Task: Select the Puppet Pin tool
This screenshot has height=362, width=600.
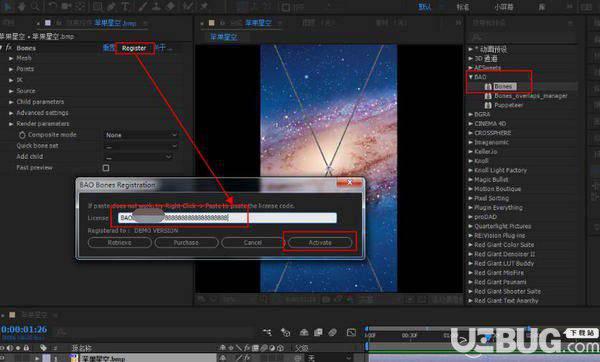Action: pos(204,6)
